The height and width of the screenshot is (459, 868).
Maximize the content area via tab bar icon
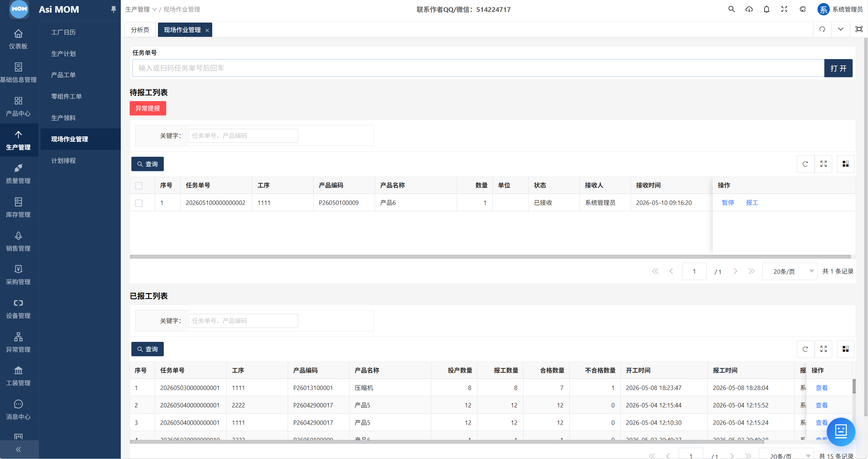point(859,29)
